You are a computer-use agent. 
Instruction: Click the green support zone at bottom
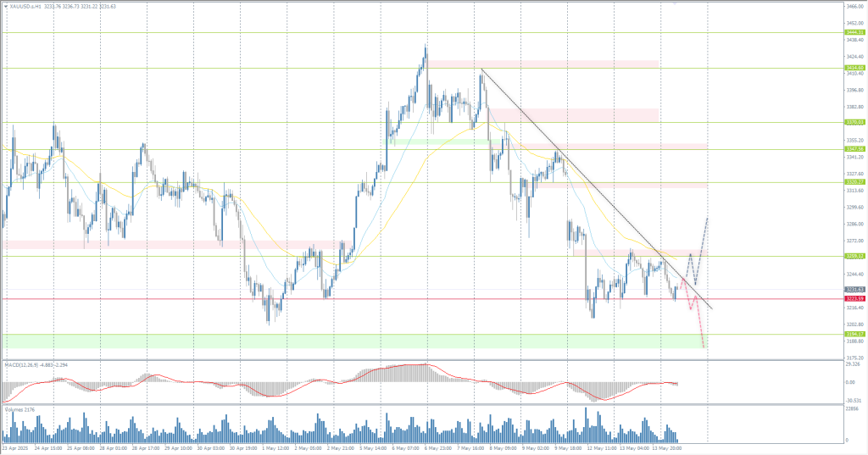click(339, 341)
